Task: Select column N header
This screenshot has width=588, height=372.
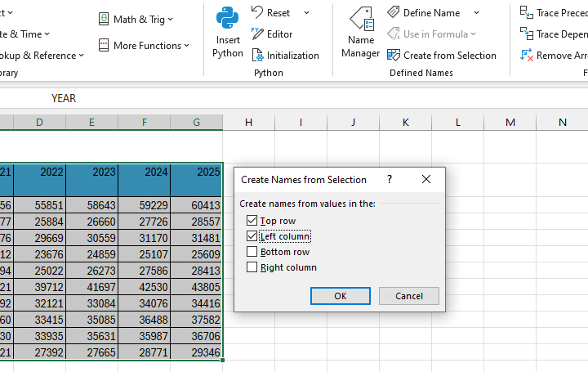Action: click(562, 123)
